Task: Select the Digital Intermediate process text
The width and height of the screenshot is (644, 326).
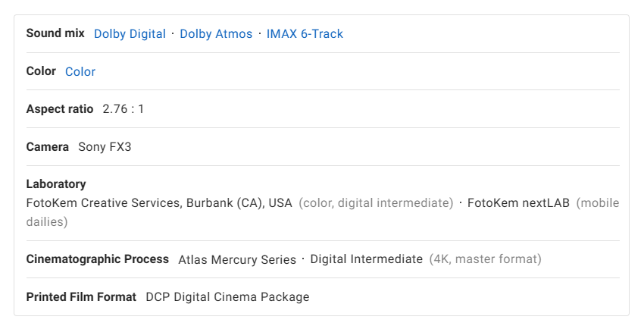Action: pos(367,259)
